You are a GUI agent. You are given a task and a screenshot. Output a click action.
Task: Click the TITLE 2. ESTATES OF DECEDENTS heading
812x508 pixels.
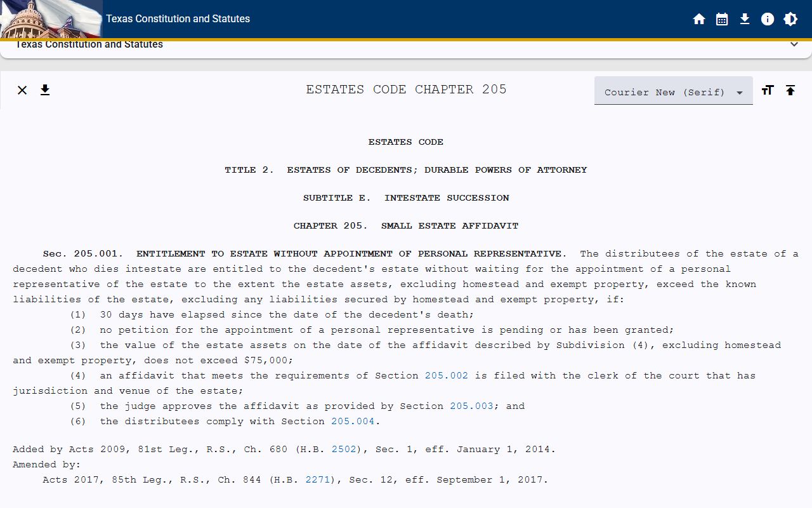point(406,170)
